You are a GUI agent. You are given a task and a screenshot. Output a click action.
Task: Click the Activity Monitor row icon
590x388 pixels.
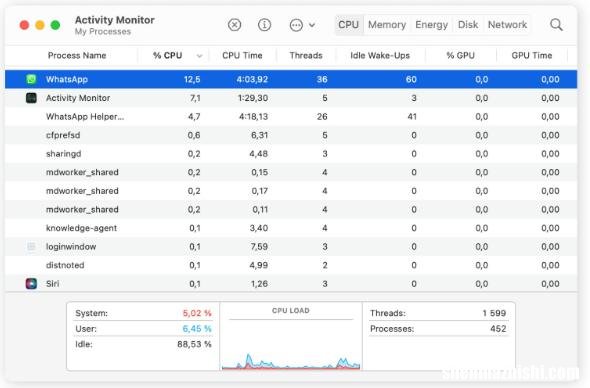[x=31, y=98]
